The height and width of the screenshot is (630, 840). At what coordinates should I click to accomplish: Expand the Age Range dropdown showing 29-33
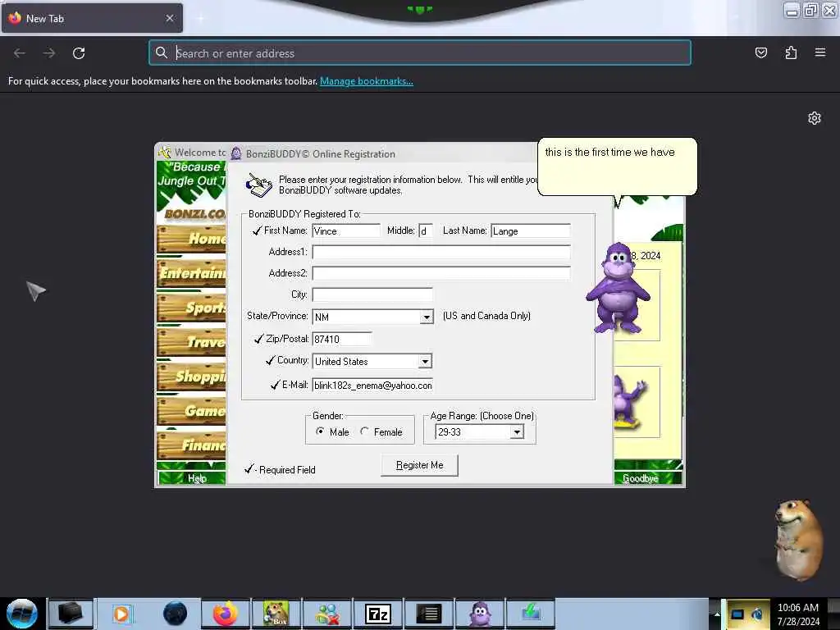pyautogui.click(x=517, y=431)
